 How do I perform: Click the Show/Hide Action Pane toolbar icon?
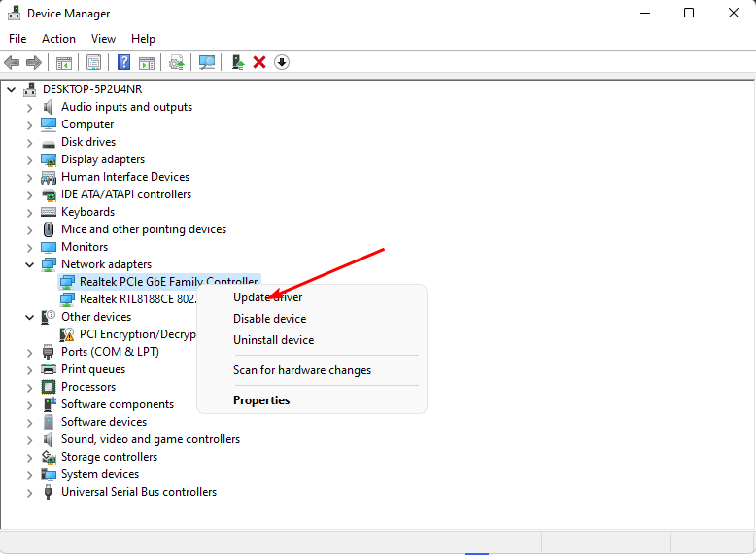tap(147, 62)
